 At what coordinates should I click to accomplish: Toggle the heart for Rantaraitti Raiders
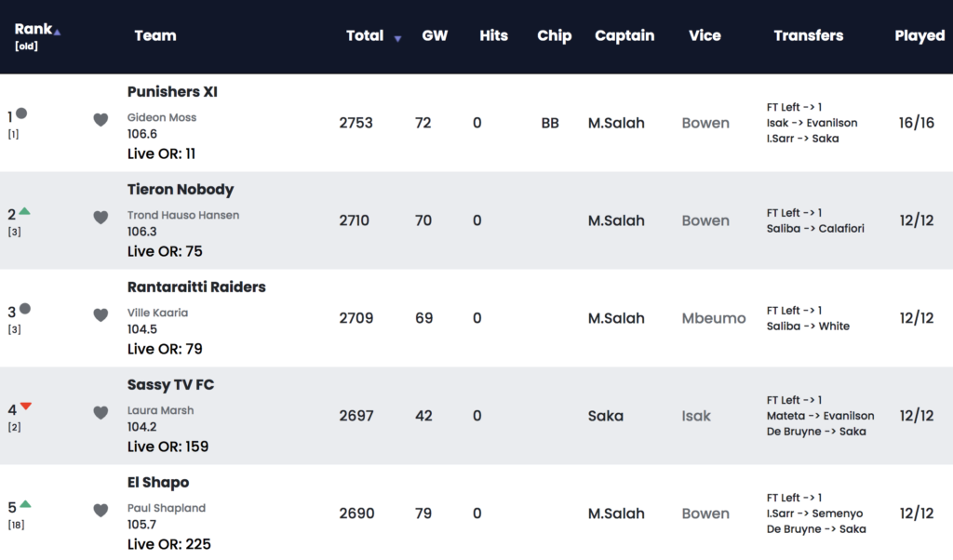[101, 314]
